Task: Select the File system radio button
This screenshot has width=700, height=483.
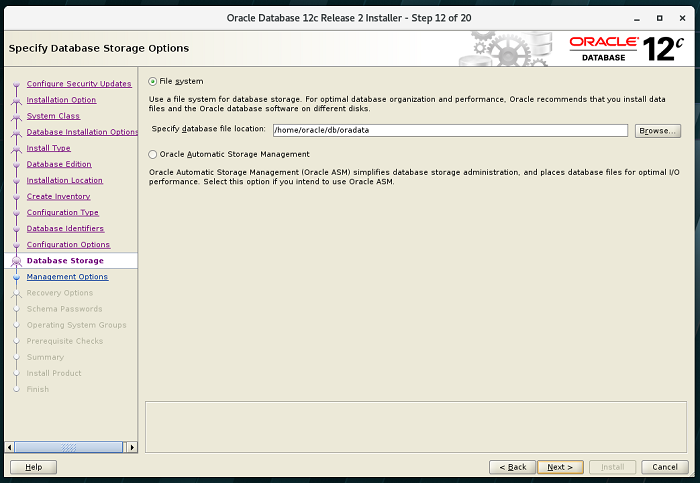Action: pos(153,81)
